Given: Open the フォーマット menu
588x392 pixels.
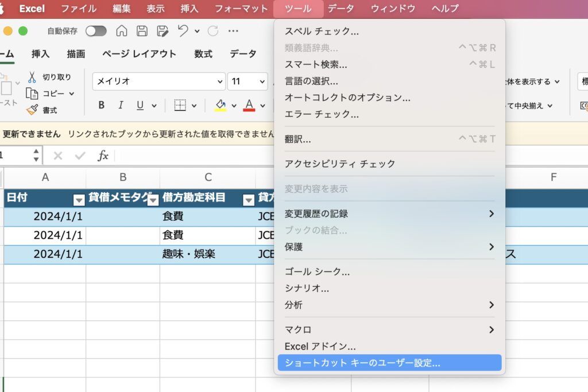Looking at the screenshot, I should (x=241, y=9).
